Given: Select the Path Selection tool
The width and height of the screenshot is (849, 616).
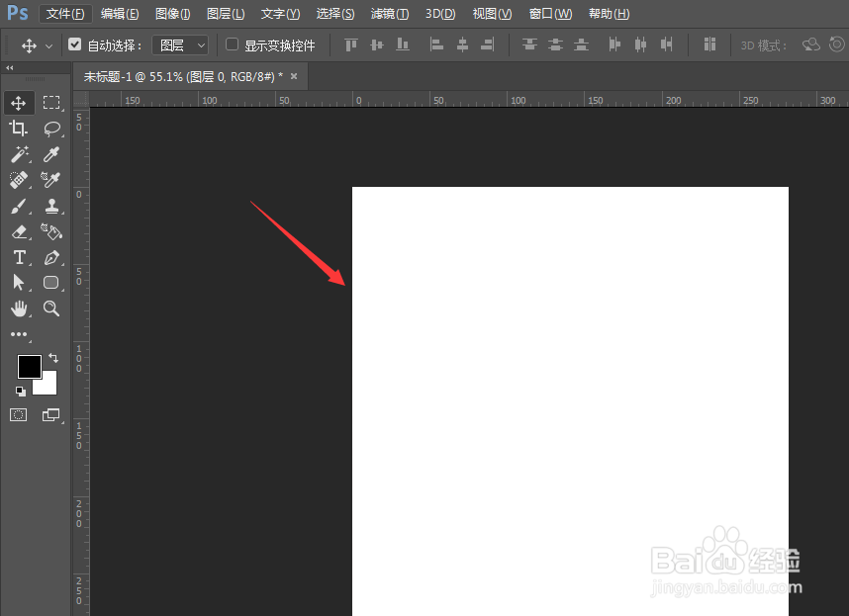Looking at the screenshot, I should tap(19, 283).
